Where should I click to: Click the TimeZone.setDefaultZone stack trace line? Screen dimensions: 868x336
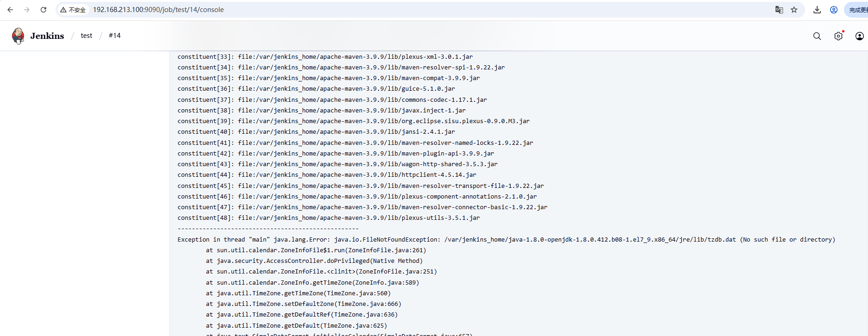[x=304, y=304]
